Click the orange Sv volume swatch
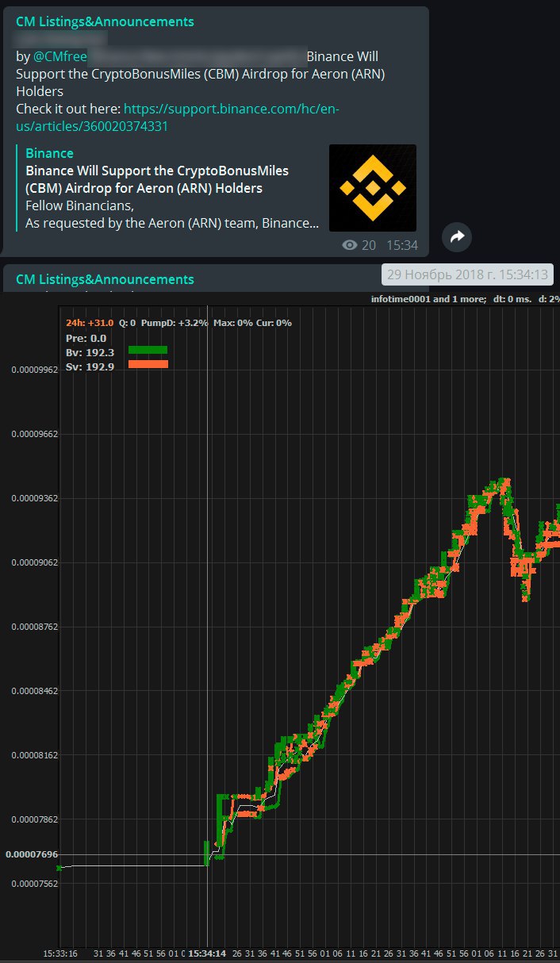560x963 pixels. pos(148,364)
